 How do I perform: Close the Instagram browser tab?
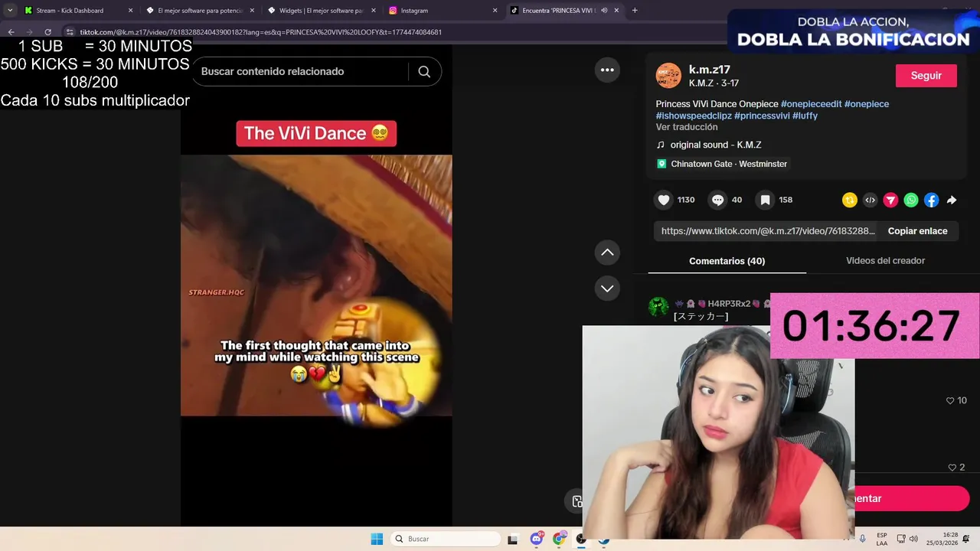click(x=495, y=11)
